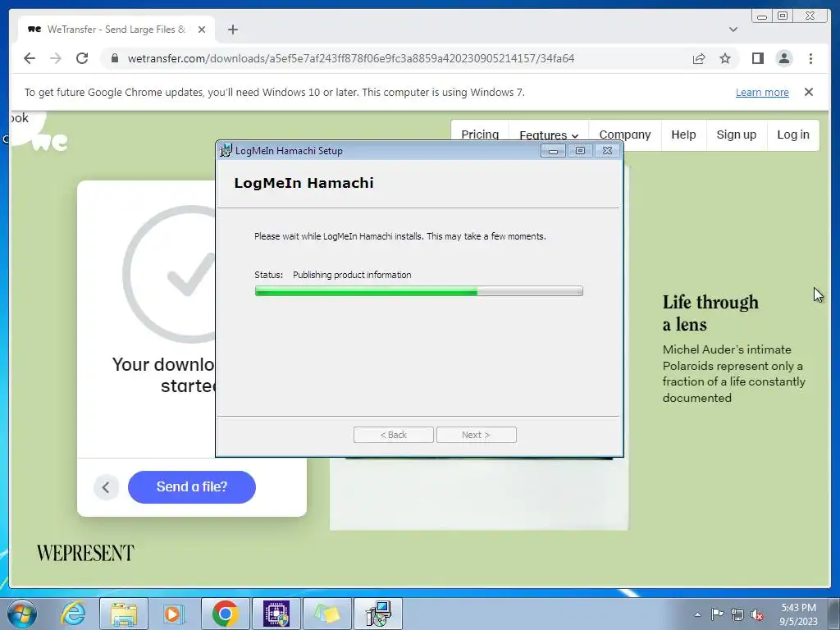
Task: Open the WEPRESENT logo link
Action: (x=85, y=553)
